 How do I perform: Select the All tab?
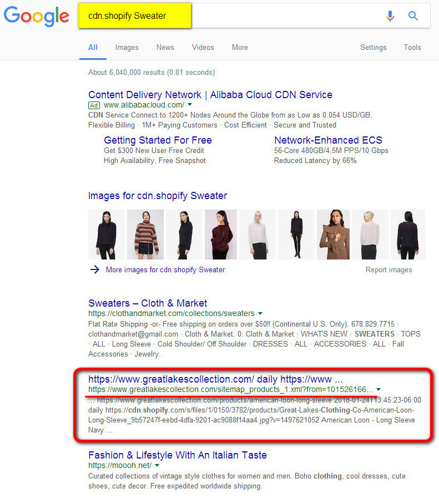[93, 48]
